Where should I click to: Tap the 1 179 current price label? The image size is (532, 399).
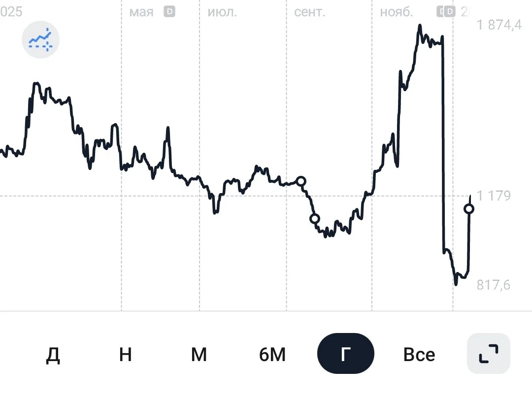494,196
